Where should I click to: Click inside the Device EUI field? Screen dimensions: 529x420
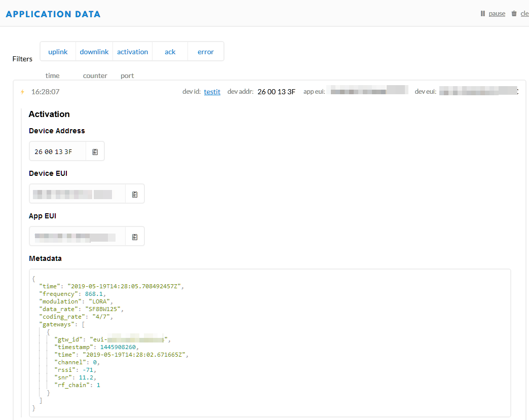point(77,194)
